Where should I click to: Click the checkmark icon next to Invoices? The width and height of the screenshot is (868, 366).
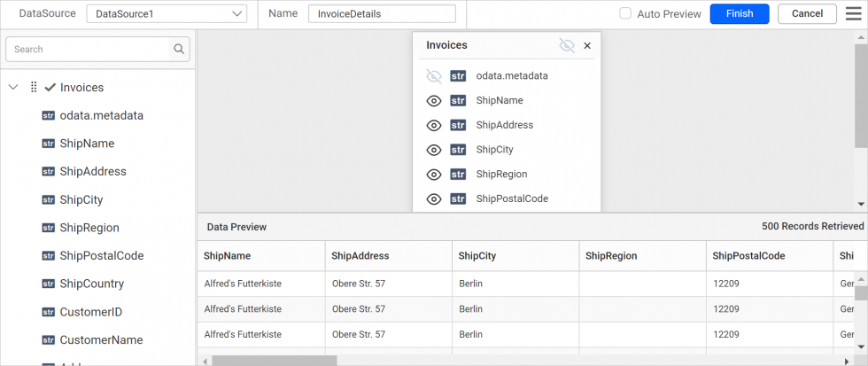pos(50,87)
